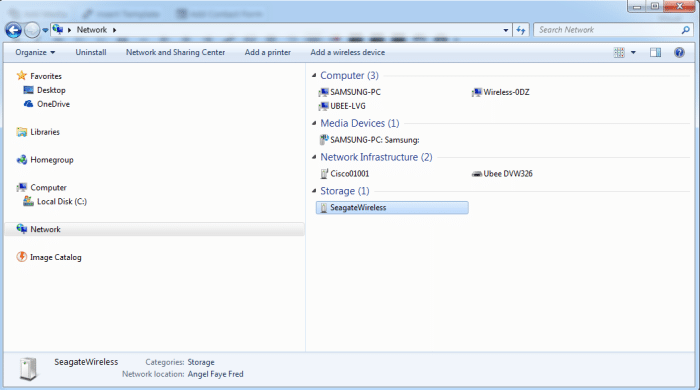Click the Computer (3) group header
This screenshot has height=390, width=700.
[349, 75]
